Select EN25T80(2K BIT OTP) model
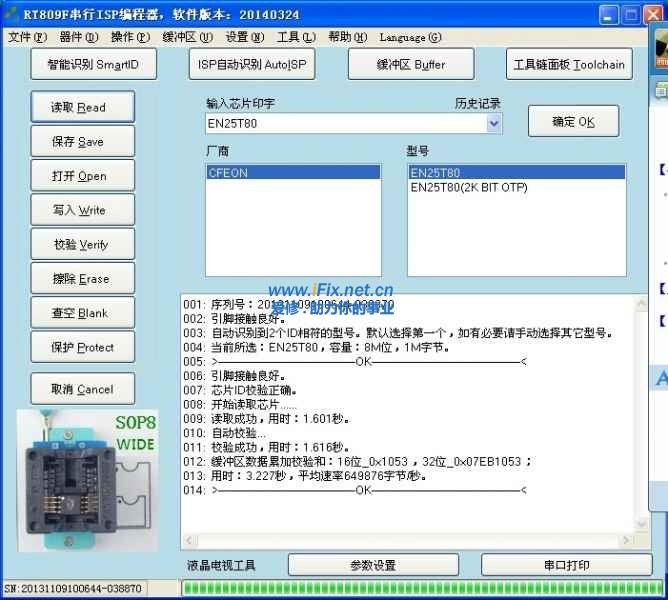 click(469, 188)
